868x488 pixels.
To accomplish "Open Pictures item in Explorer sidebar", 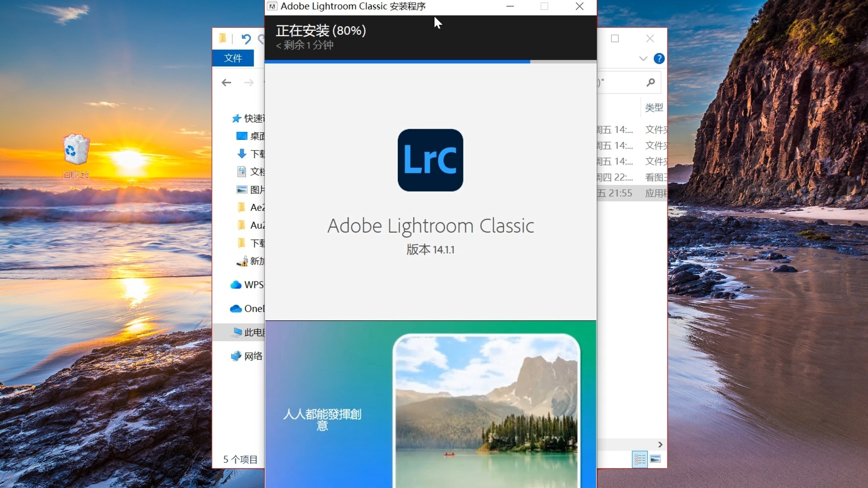I will click(x=251, y=190).
